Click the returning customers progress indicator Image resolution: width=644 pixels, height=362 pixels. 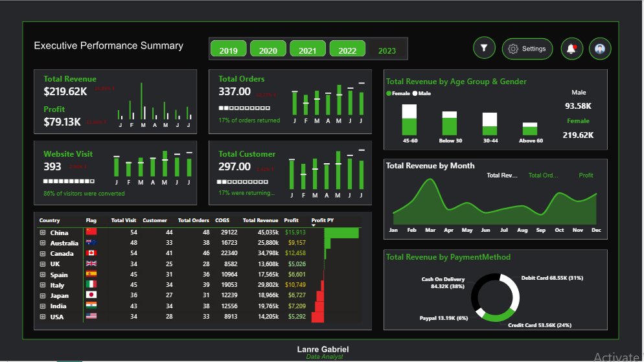pos(242,181)
